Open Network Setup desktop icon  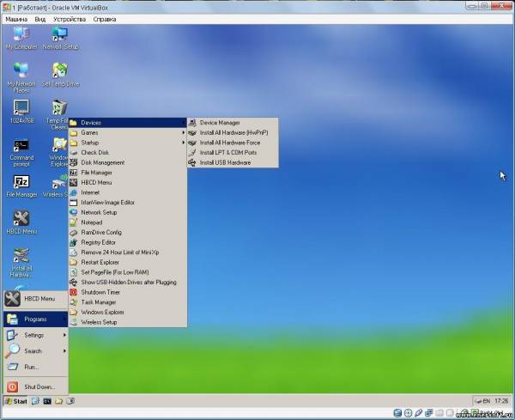(x=60, y=38)
